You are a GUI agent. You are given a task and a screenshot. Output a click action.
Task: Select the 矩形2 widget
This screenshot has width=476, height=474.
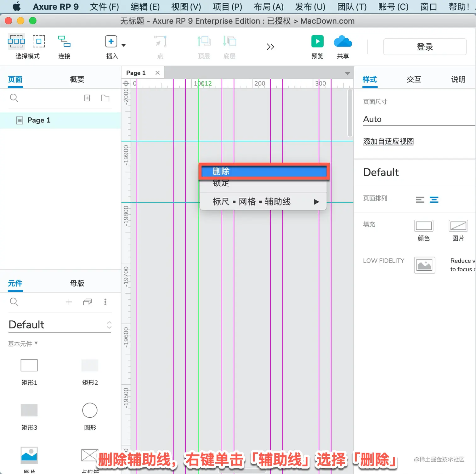[90, 365]
